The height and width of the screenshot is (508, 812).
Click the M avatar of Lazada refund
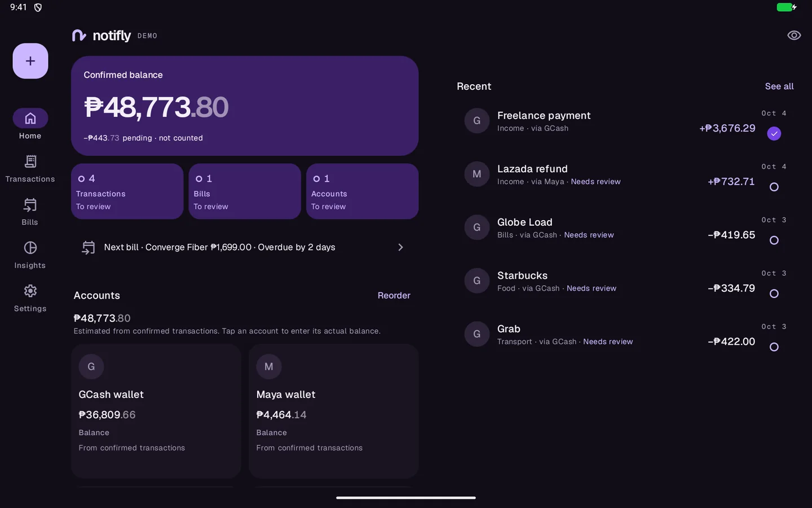pos(477,174)
